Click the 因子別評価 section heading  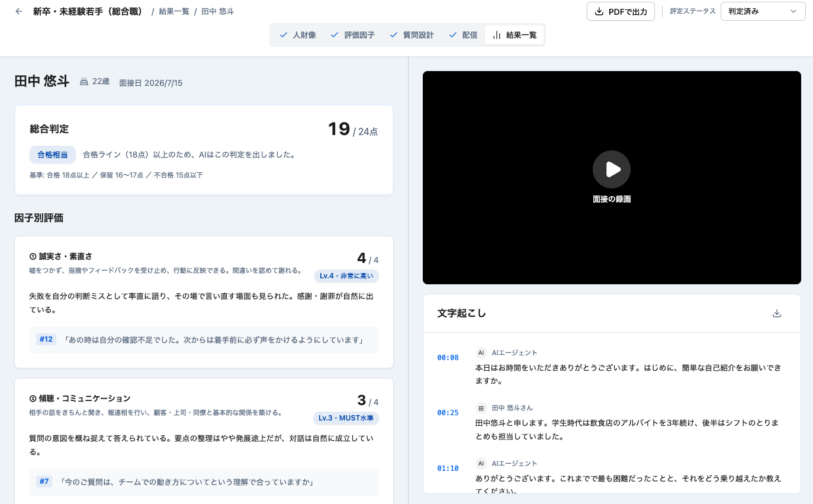coord(39,218)
